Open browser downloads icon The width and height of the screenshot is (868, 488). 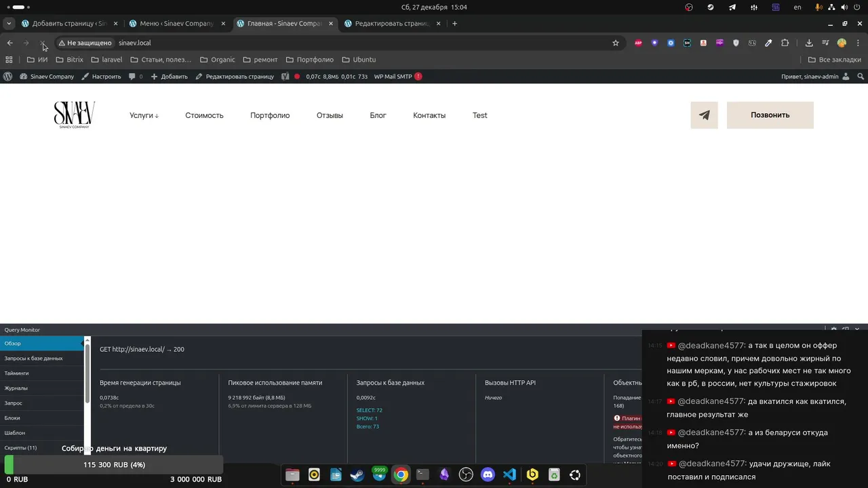coord(809,43)
